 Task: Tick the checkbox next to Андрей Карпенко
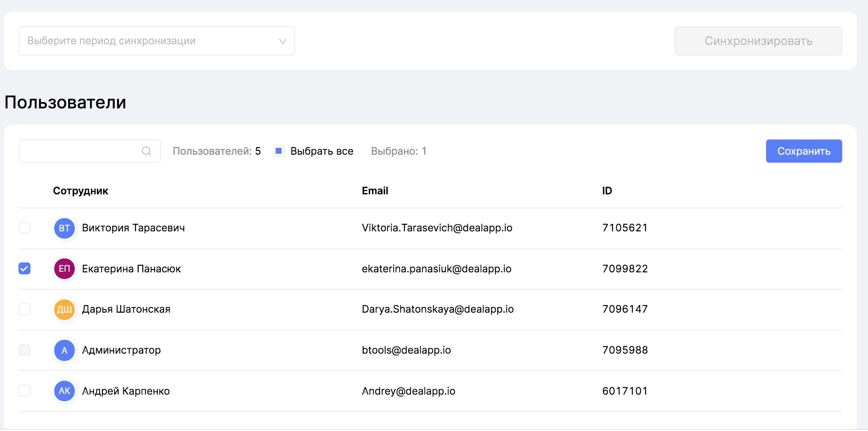pos(24,391)
